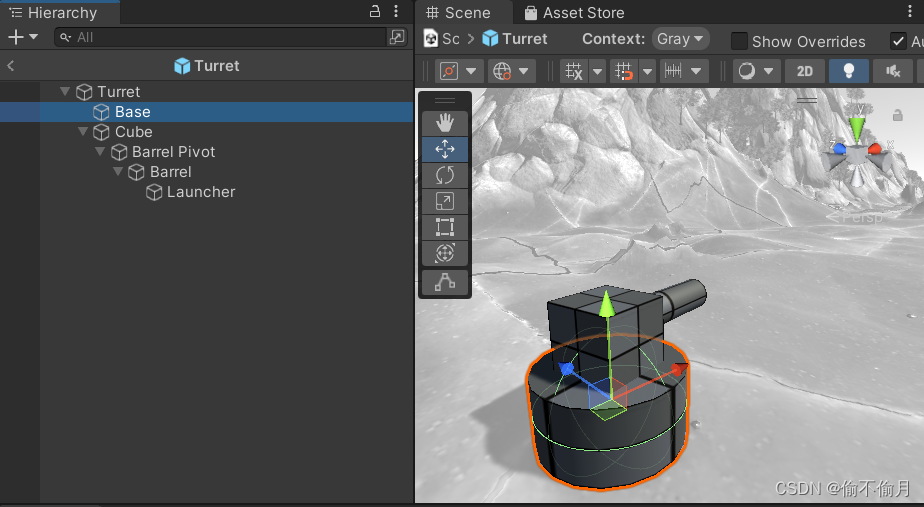Enable Show Overrides checkbox

740,41
